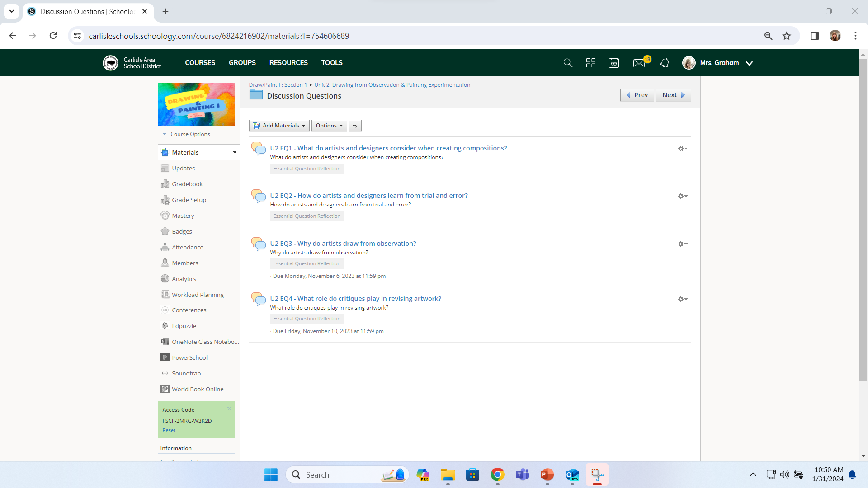Click the discussion icon for U2 EQ4
This screenshot has width=868, height=488.
pyautogui.click(x=259, y=299)
